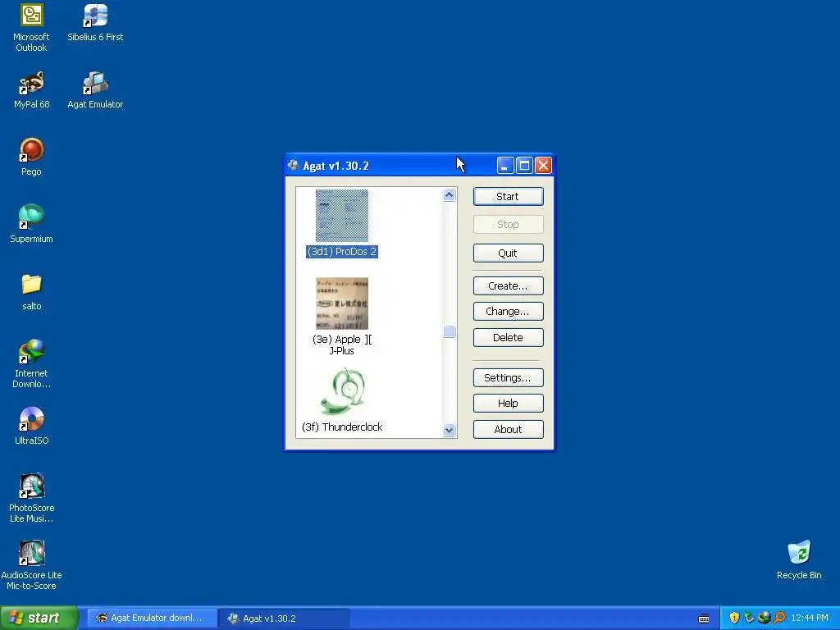Select the AudioScore Lite Mic-to-Score icon
The height and width of the screenshot is (630, 840).
point(31,565)
